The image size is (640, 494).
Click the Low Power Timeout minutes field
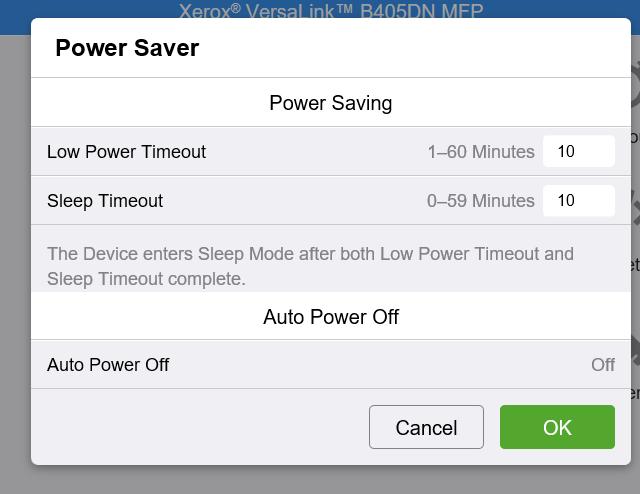pyautogui.click(x=578, y=151)
